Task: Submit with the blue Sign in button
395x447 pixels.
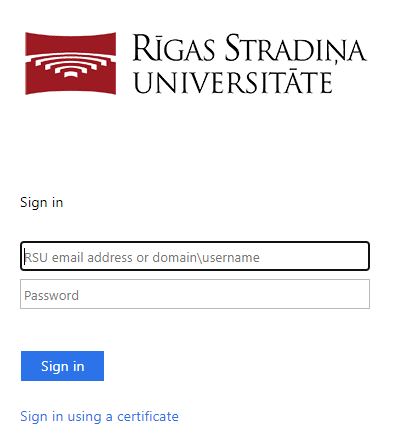Action: tap(62, 366)
